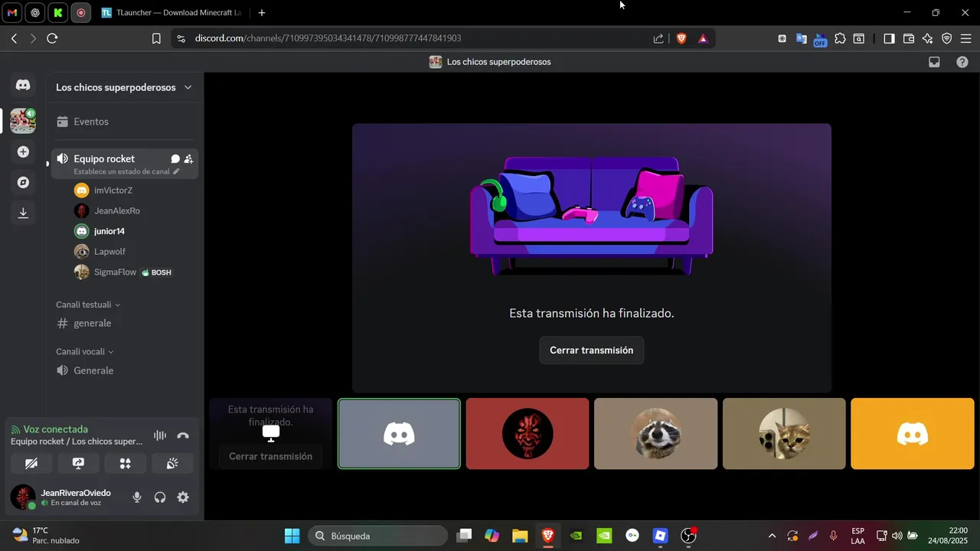Open Leo AI sparkle icon

[x=928, y=38]
